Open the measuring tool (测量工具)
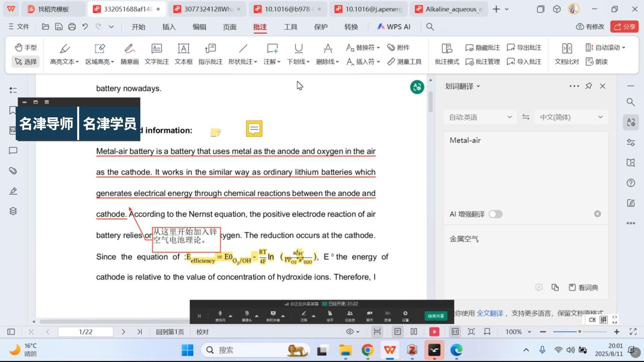This screenshot has width=644, height=362. [405, 62]
